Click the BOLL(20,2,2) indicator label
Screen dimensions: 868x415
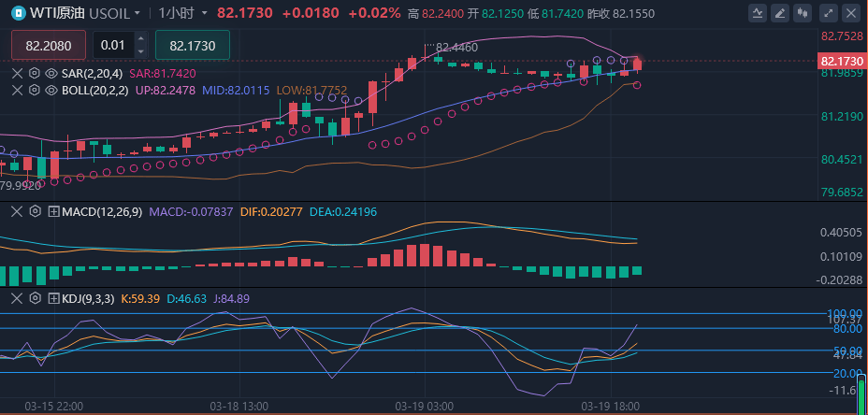[94, 90]
